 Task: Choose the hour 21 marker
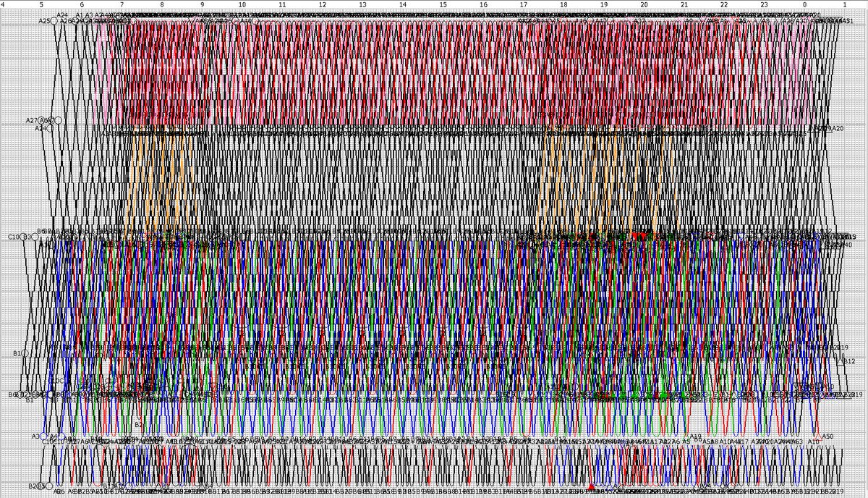point(684,4)
